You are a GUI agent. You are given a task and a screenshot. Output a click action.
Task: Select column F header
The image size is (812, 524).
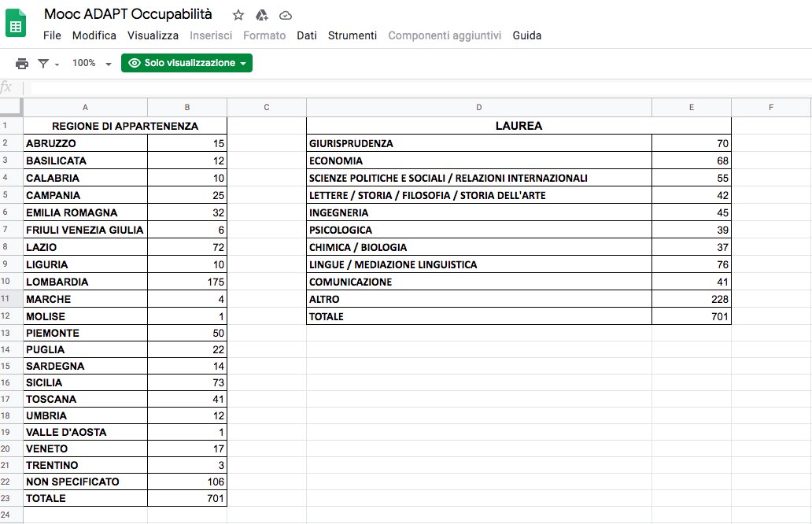(771, 107)
